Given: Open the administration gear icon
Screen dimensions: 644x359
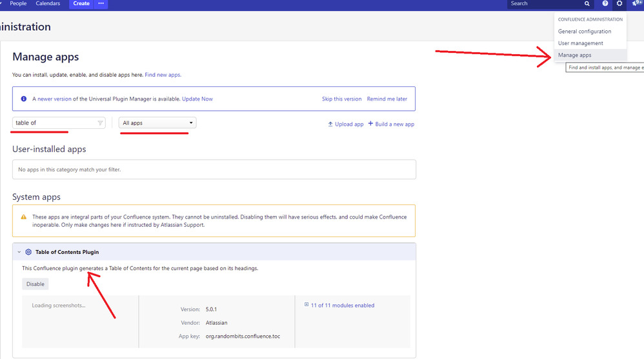Looking at the screenshot, I should click(x=619, y=3).
